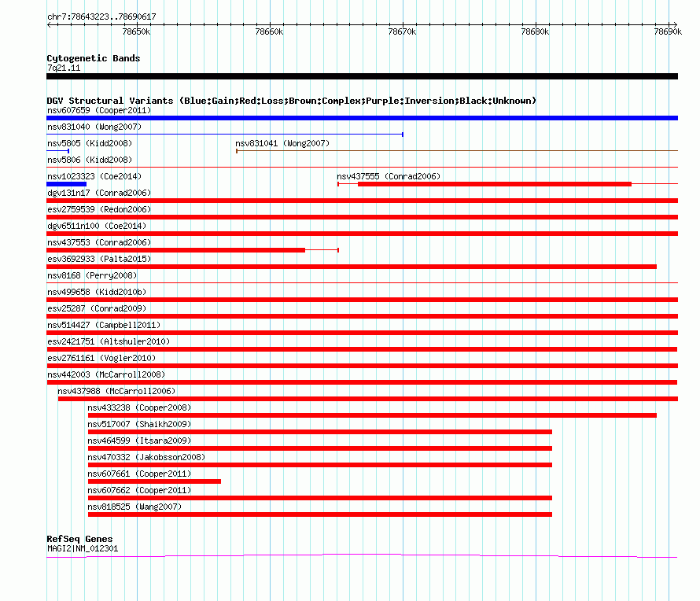Select the nsv831040 (Wong2007) variant line
The image size is (700, 601).
point(225,135)
